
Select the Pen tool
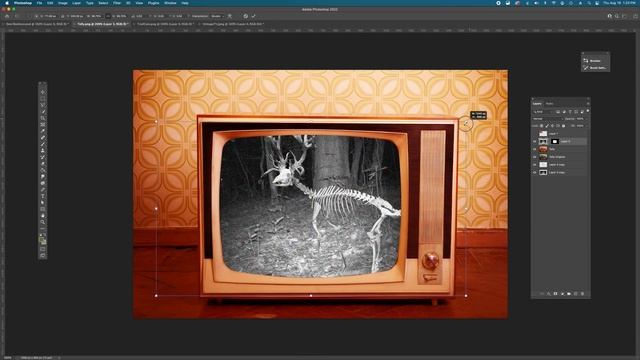click(x=43, y=190)
